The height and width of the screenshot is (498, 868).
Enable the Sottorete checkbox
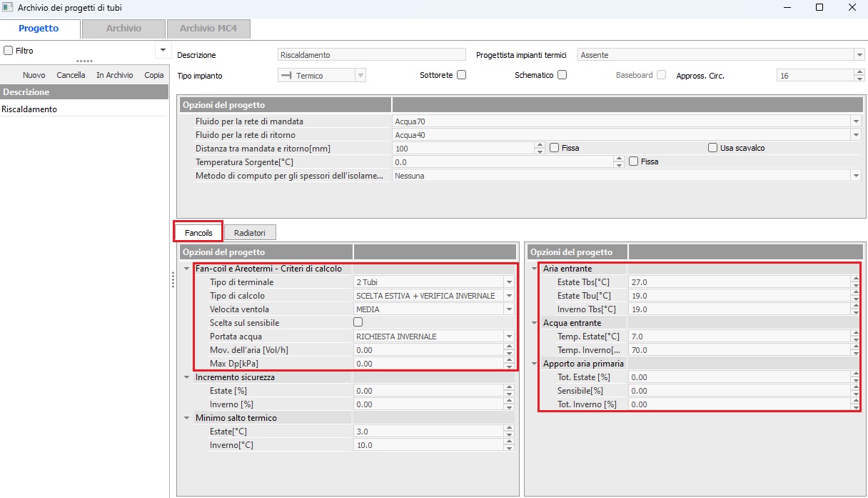(461, 75)
